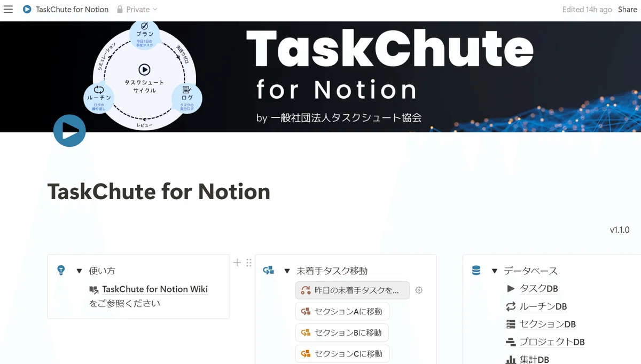
Task: Open the Private visibility dropdown
Action: 137,9
